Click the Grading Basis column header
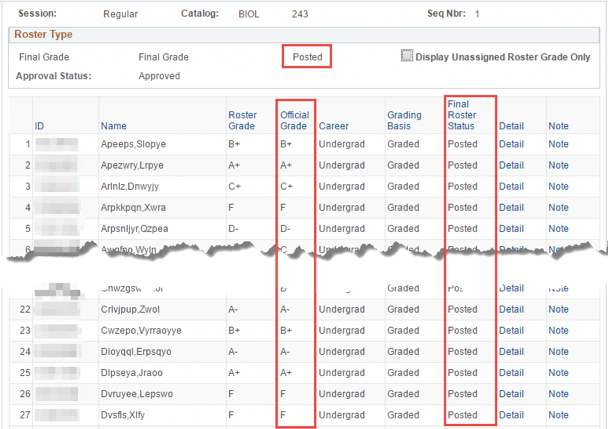The width and height of the screenshot is (608, 429). coord(404,121)
